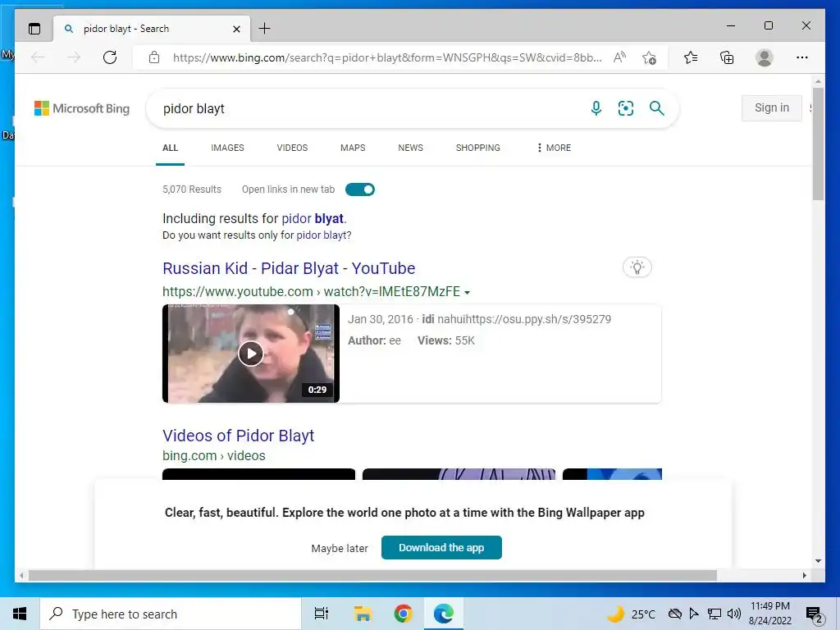The width and height of the screenshot is (840, 630).
Task: View site information lock icon
Action: 154,57
